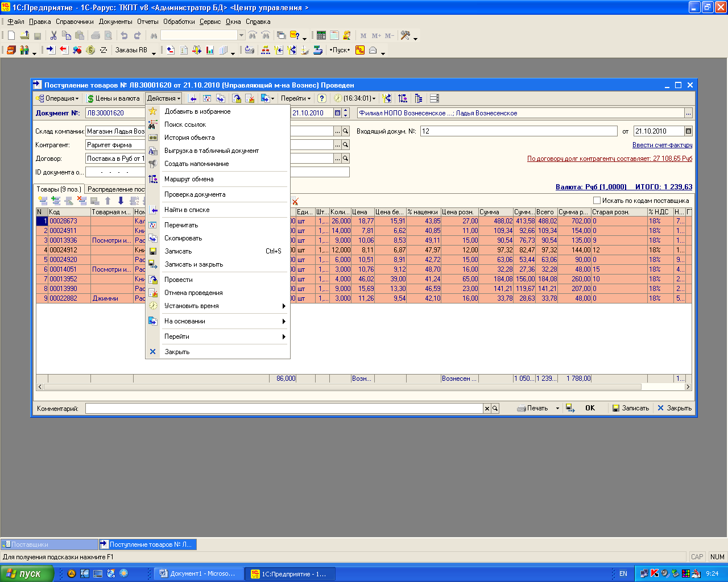
Task: Click the New document icon in main toolbar
Action: click(11, 35)
